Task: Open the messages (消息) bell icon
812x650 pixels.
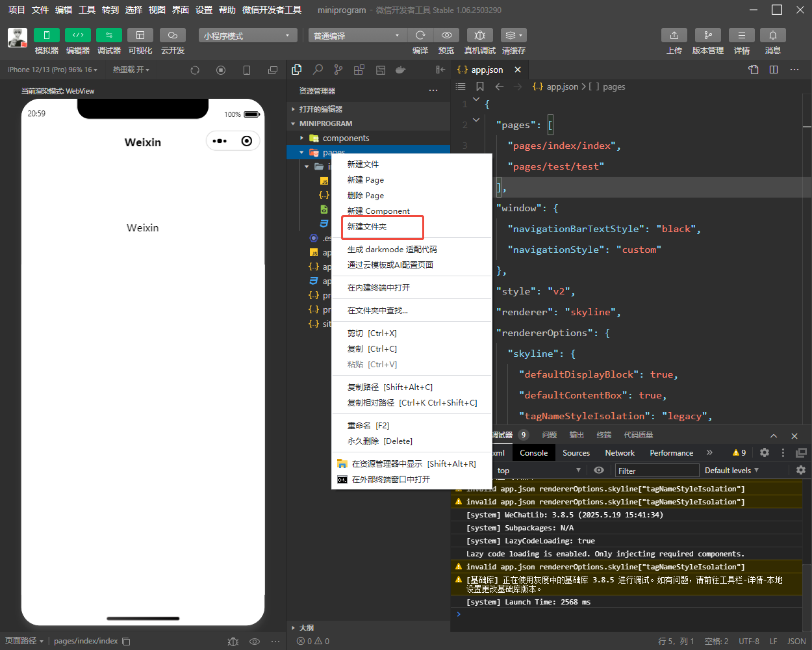Action: (x=773, y=35)
